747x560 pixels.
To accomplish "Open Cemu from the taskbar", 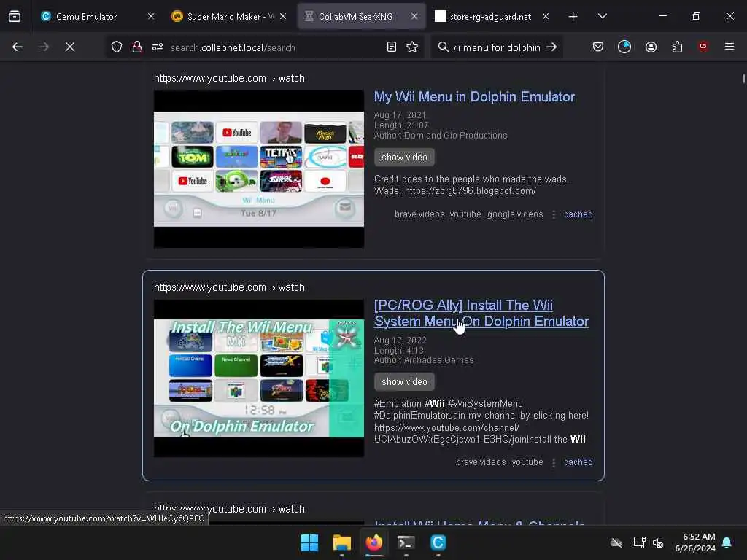I will [x=438, y=542].
